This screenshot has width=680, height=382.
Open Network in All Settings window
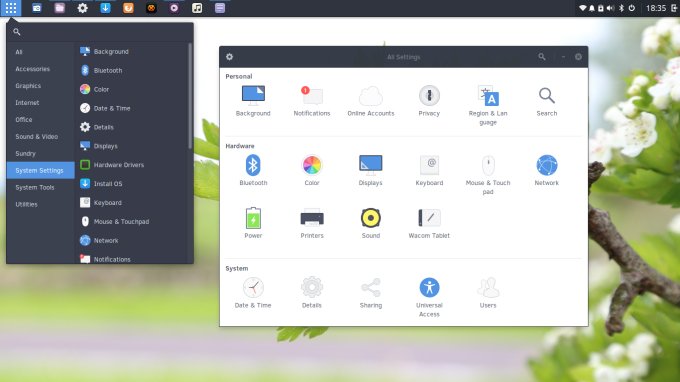pyautogui.click(x=546, y=170)
